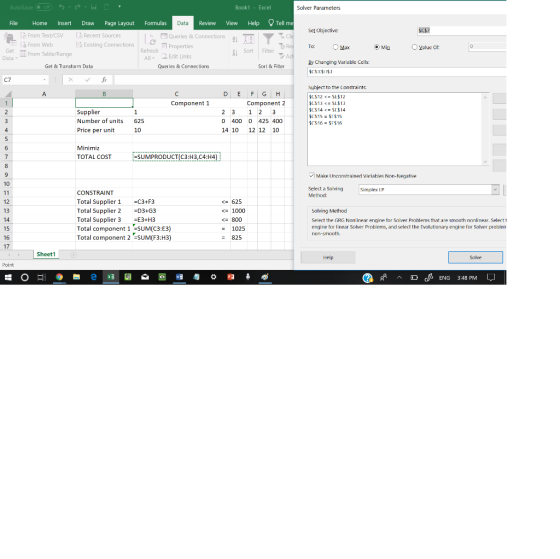Select the Sheet1 worksheet tab
The width and height of the screenshot is (560, 559).
pyautogui.click(x=46, y=254)
